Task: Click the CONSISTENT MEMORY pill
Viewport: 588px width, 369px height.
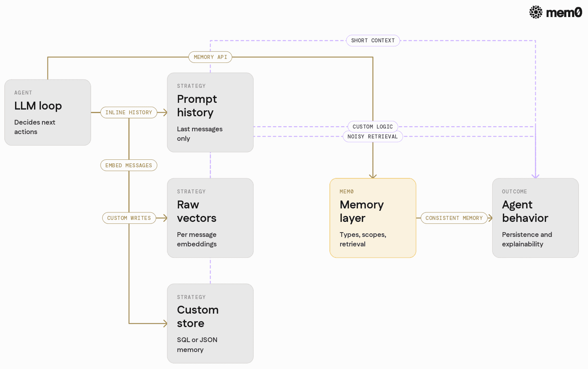Action: pyautogui.click(x=454, y=218)
